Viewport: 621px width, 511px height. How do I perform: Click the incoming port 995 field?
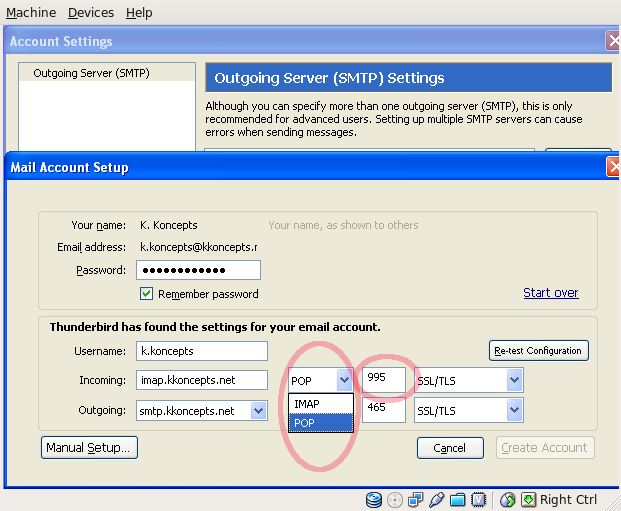(x=384, y=379)
